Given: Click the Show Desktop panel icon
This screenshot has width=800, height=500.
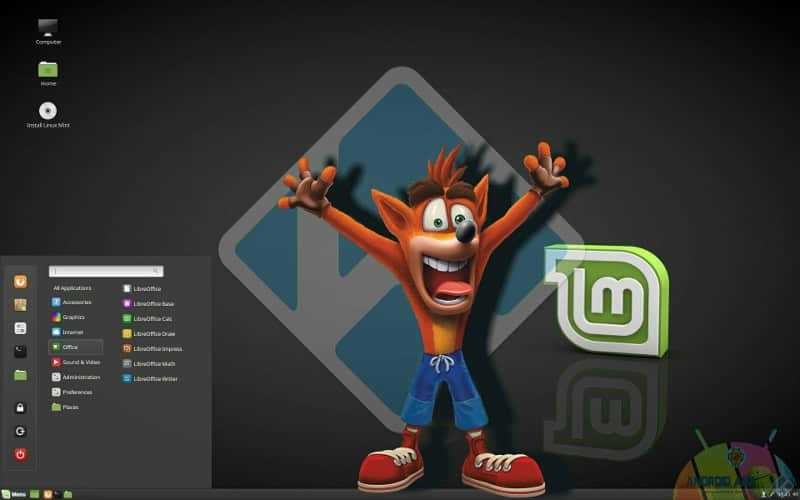Looking at the screenshot, I should click(x=34, y=494).
